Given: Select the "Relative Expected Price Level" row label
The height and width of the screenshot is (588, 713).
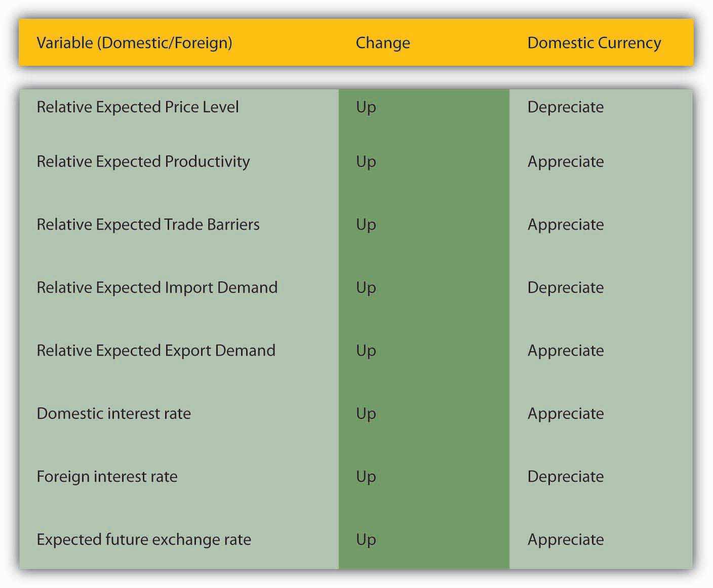Looking at the screenshot, I should (x=137, y=107).
